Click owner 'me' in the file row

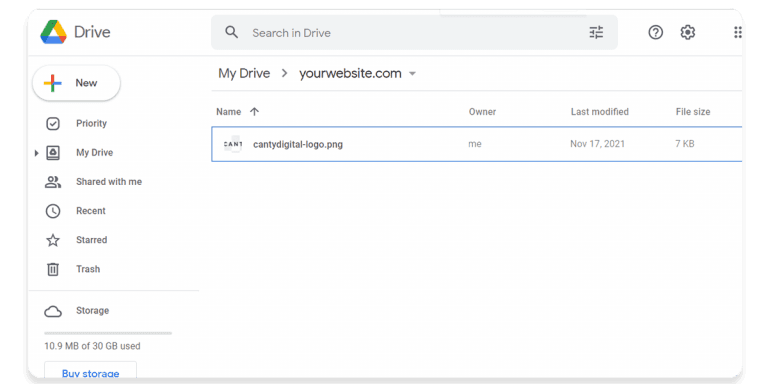tap(475, 144)
